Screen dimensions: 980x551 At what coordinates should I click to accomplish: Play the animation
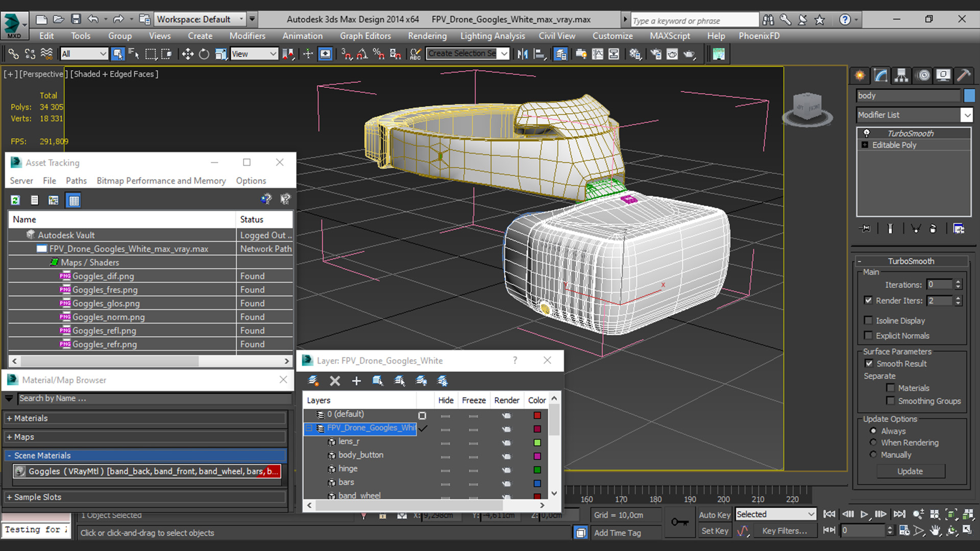[864, 514]
